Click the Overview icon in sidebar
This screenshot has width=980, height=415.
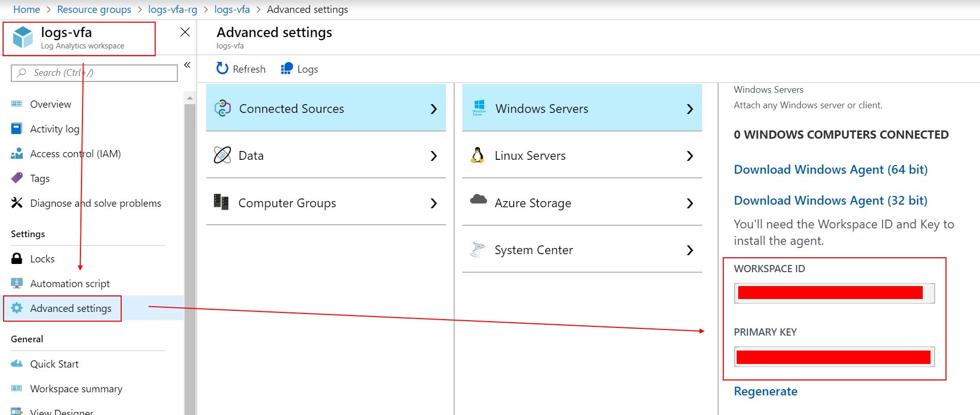17,104
